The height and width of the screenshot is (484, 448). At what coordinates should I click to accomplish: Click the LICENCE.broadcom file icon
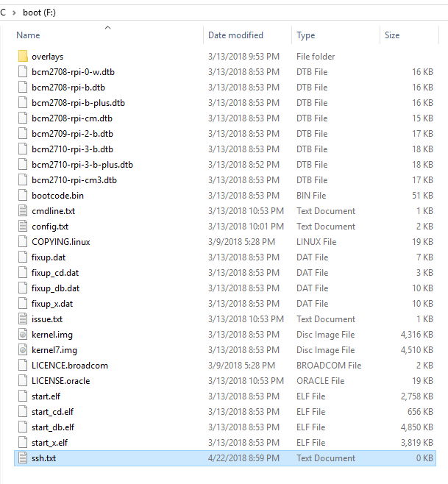(x=23, y=365)
